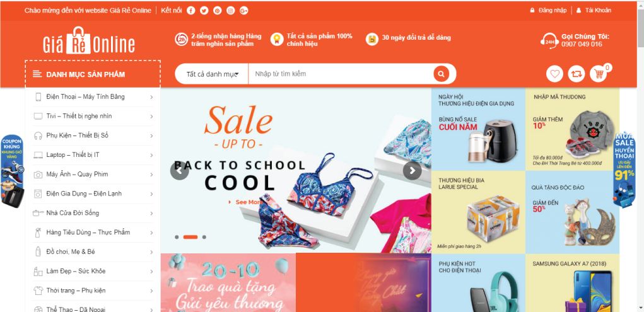Screen dimensions: 644x312
Task: Click the 'Nhập từ tìm kiếm' search field
Action: [x=341, y=74]
